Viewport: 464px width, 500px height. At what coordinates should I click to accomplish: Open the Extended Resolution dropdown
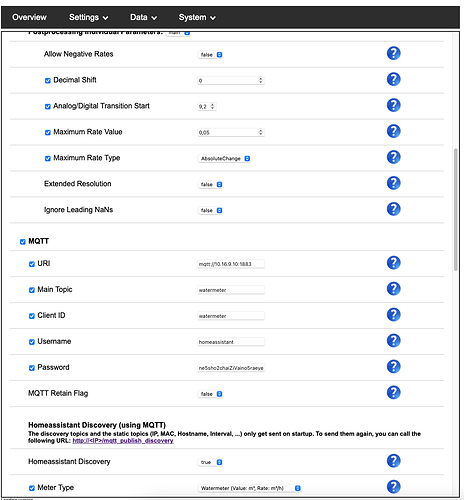pyautogui.click(x=210, y=185)
